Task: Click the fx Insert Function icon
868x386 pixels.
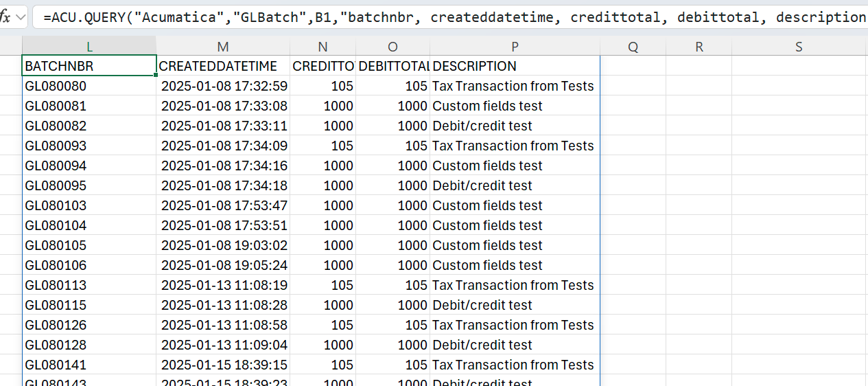Action: [5, 17]
